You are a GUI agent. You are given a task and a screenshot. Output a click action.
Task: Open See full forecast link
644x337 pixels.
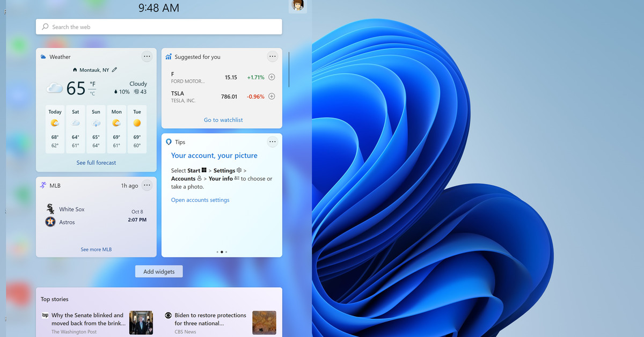coord(96,163)
